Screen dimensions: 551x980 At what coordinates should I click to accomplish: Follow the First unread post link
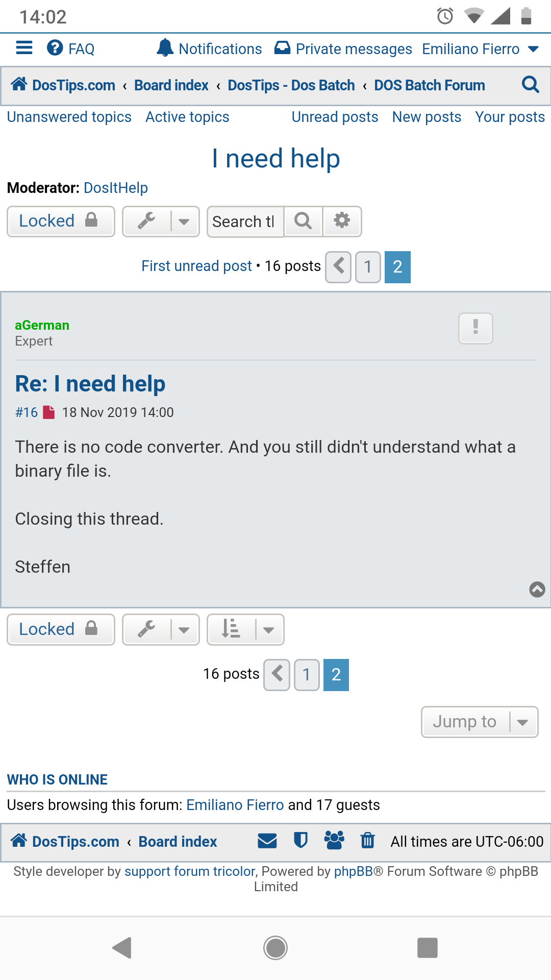(196, 266)
